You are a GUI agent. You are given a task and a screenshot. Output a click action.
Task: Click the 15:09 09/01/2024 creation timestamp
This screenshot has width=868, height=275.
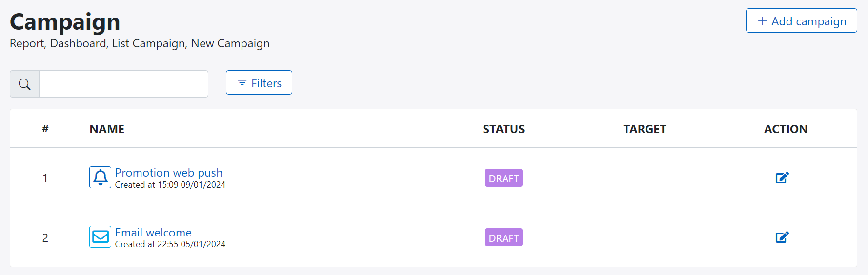click(x=191, y=185)
